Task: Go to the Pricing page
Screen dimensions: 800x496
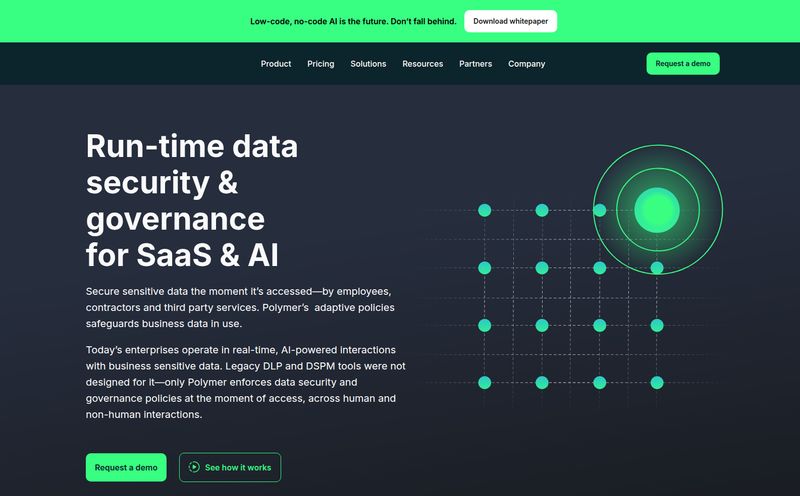Action: click(320, 64)
